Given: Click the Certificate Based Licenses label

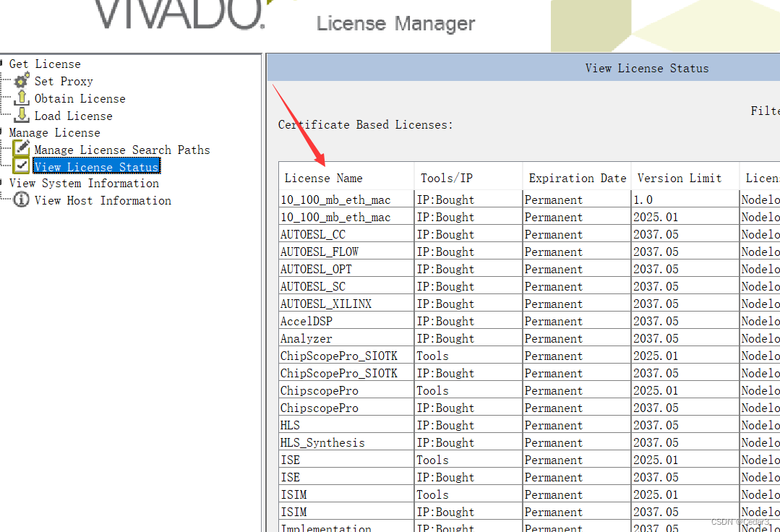Looking at the screenshot, I should pyautogui.click(x=366, y=125).
